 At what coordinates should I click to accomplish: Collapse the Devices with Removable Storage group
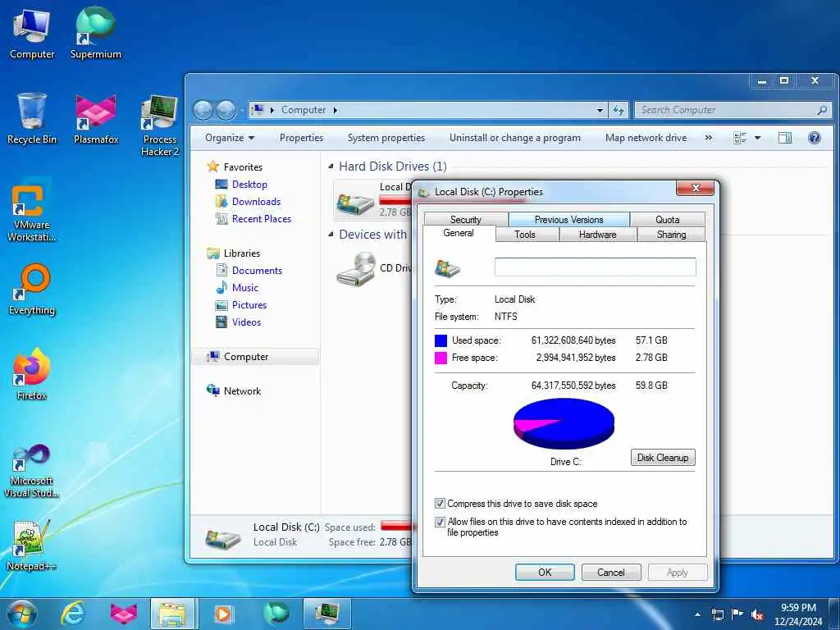(331, 235)
